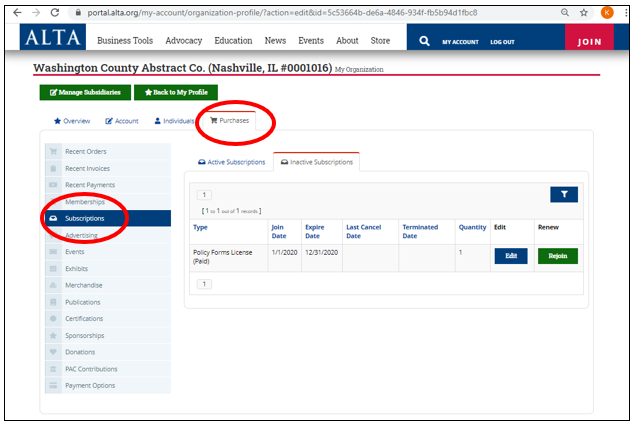Switch to the Overview tab

(x=72, y=121)
